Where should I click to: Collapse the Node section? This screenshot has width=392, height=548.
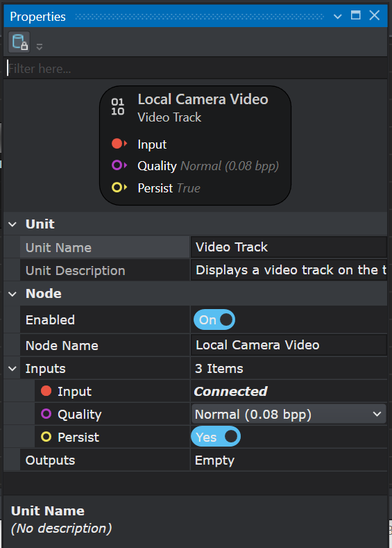coord(12,294)
